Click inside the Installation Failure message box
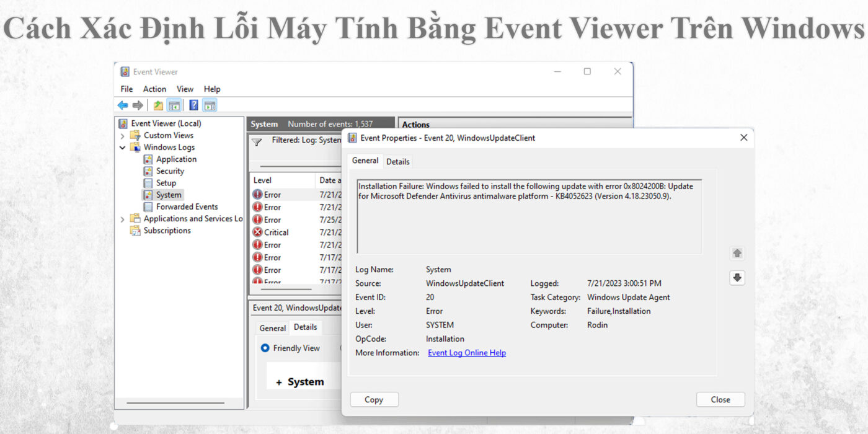Screen dimensions: 868x434 pos(529,216)
